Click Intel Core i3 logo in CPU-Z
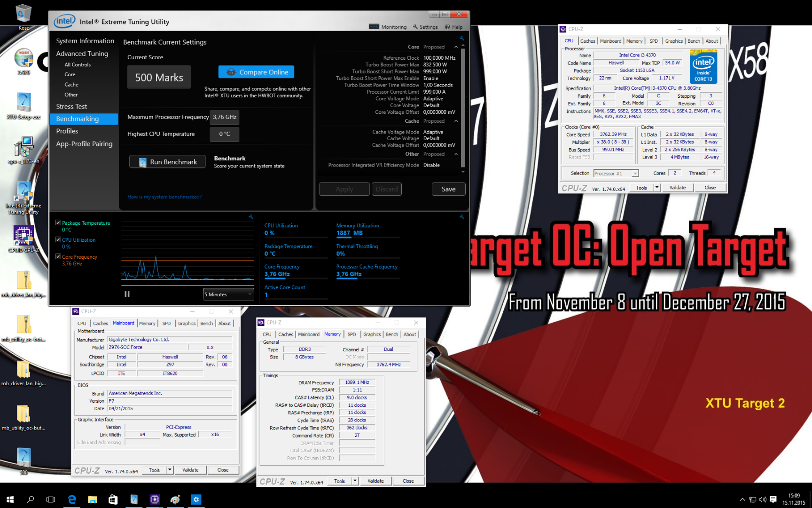This screenshot has height=508, width=812. tap(703, 66)
